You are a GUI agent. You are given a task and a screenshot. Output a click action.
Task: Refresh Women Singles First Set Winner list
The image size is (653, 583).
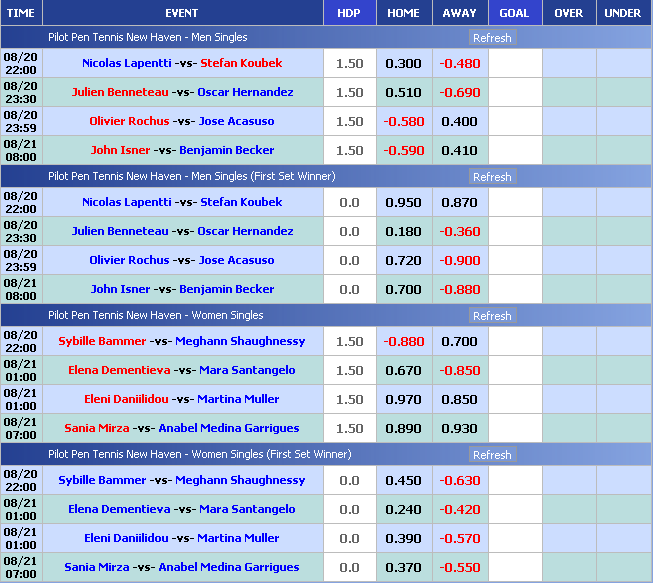491,455
